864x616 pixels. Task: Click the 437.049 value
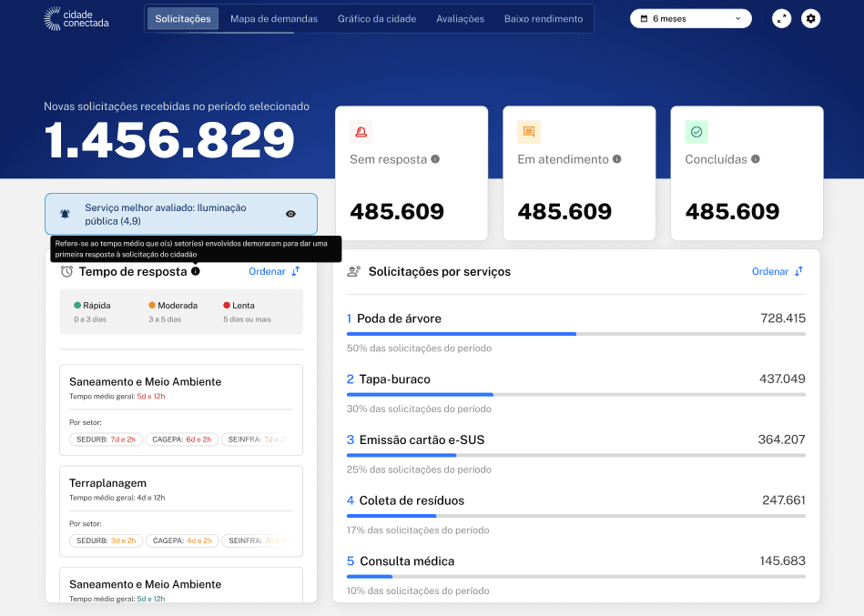[782, 379]
